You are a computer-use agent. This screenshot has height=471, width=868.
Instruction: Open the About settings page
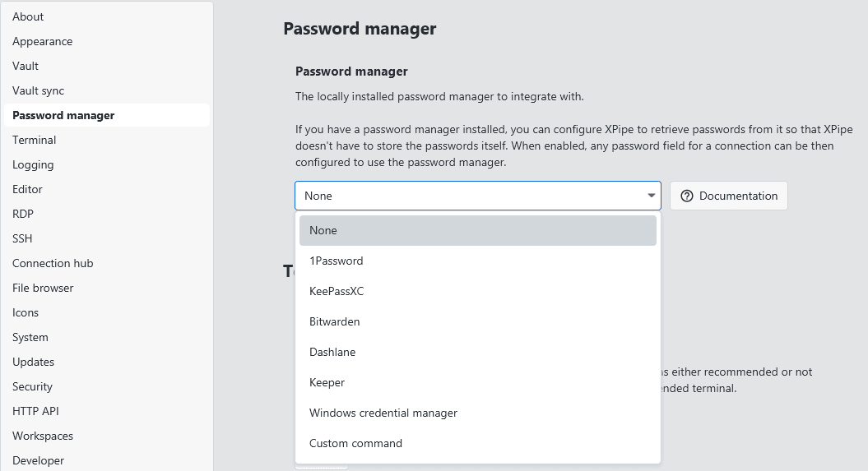click(x=28, y=16)
